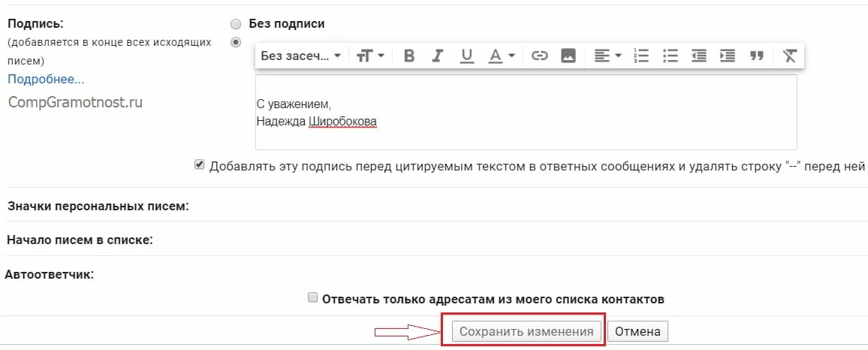Click 'Сохранить изменения' button
This screenshot has height=350, width=868.
[x=526, y=332]
